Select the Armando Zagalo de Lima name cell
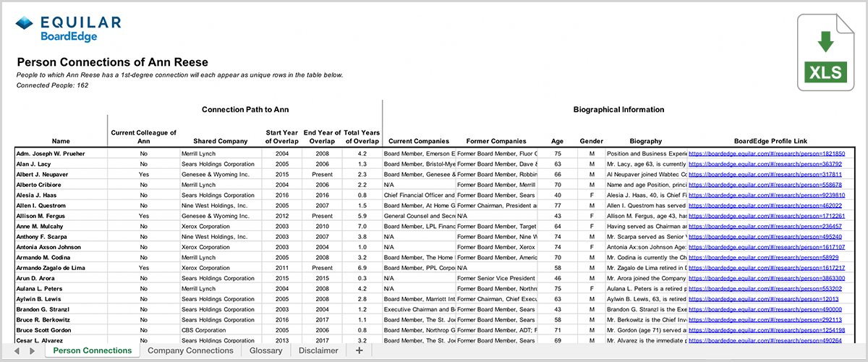The width and height of the screenshot is (868, 362). pyautogui.click(x=61, y=268)
